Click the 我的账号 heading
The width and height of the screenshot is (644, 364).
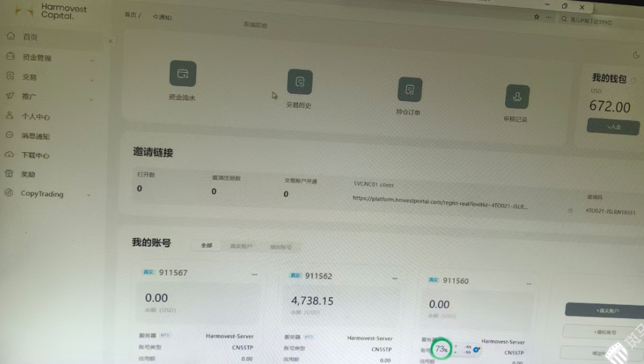point(151,242)
